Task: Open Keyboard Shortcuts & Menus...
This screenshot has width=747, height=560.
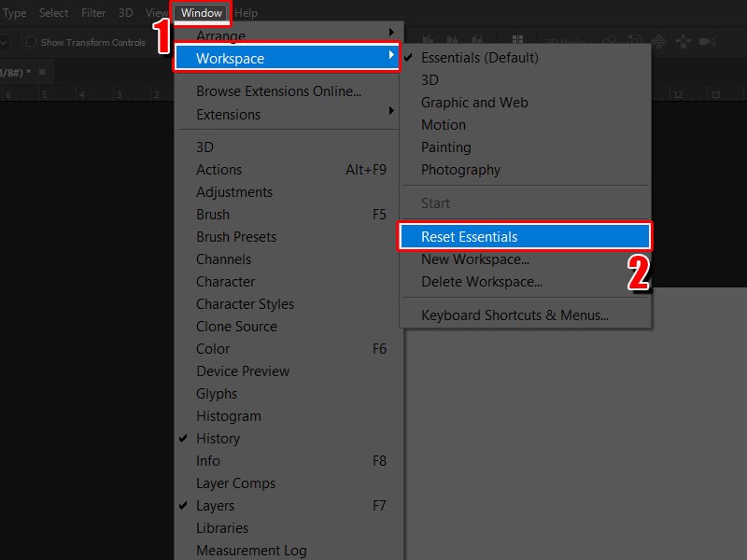Action: pyautogui.click(x=514, y=315)
